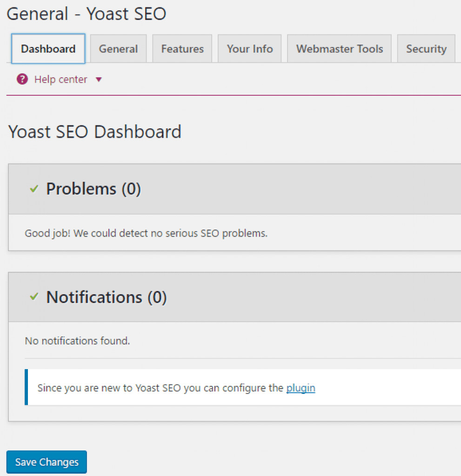Open Help center
Image resolution: width=461 pixels, height=476 pixels.
(60, 79)
